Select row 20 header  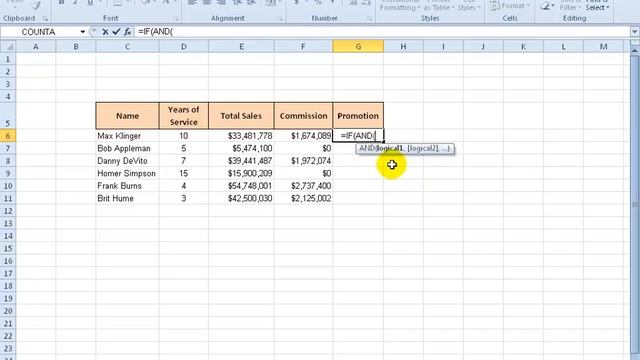[x=8, y=311]
